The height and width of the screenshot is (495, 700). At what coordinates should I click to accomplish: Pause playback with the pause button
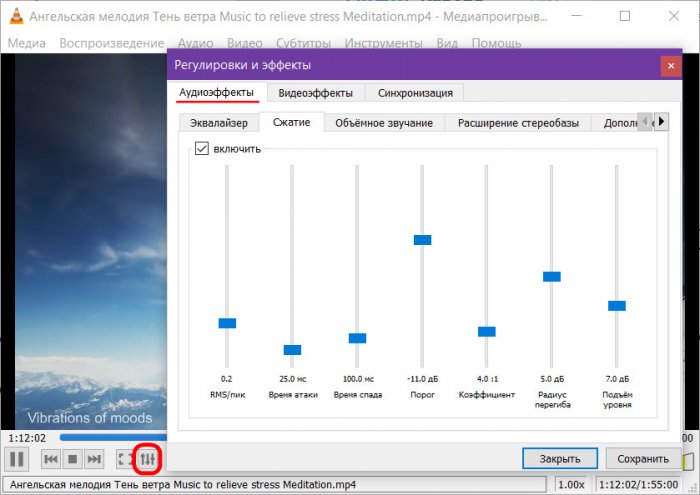pyautogui.click(x=17, y=459)
